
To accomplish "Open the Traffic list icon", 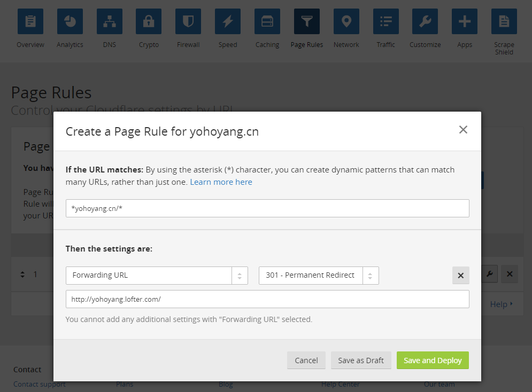I will (x=385, y=22).
